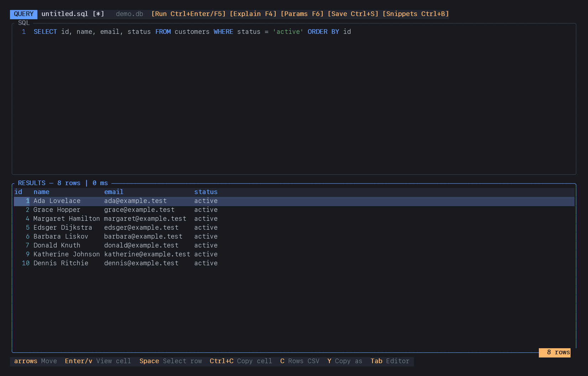
Task: Click the id column header
Action: pyautogui.click(x=18, y=192)
